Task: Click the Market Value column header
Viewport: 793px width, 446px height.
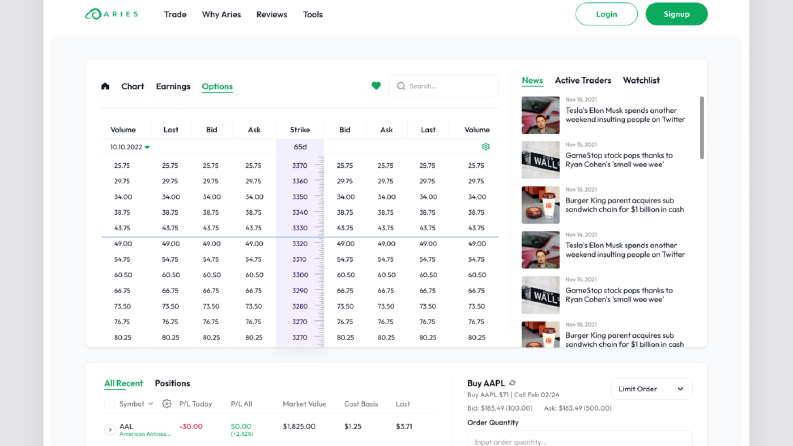Action: point(304,404)
